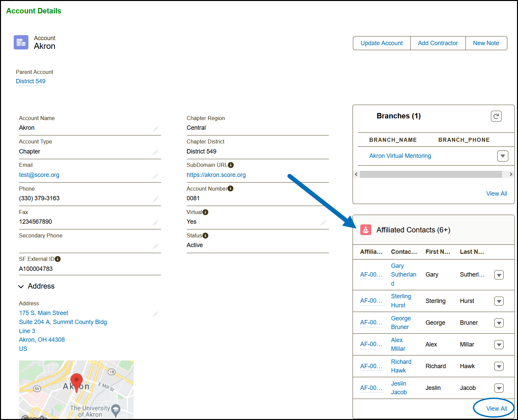Click the edit pencil for Virtual field
Viewport: 518px width, 420px height.
tap(323, 223)
